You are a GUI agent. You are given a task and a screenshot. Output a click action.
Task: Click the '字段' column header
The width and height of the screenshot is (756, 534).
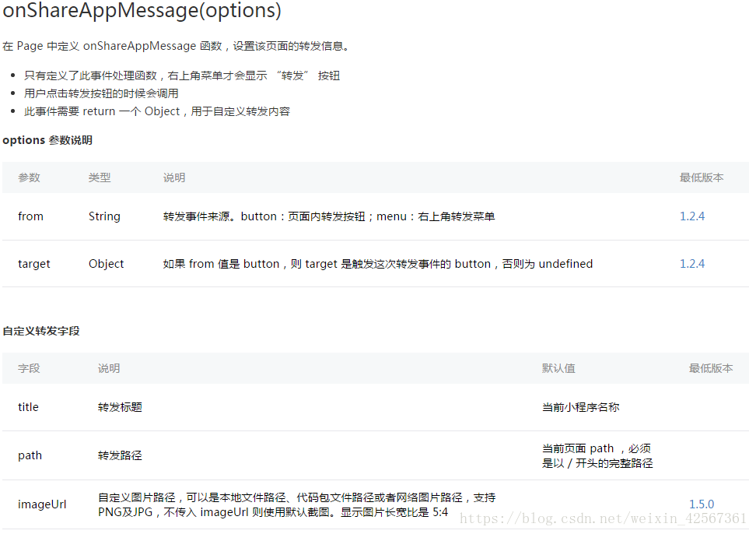click(29, 368)
